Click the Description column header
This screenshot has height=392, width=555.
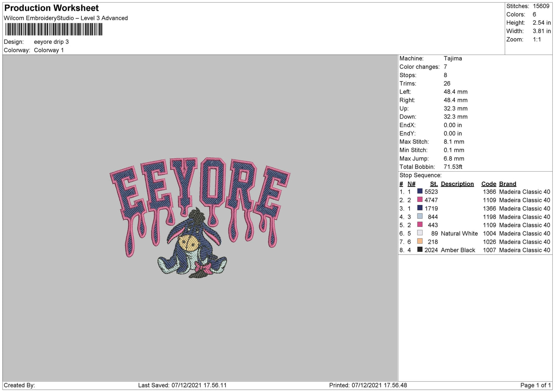coord(457,184)
